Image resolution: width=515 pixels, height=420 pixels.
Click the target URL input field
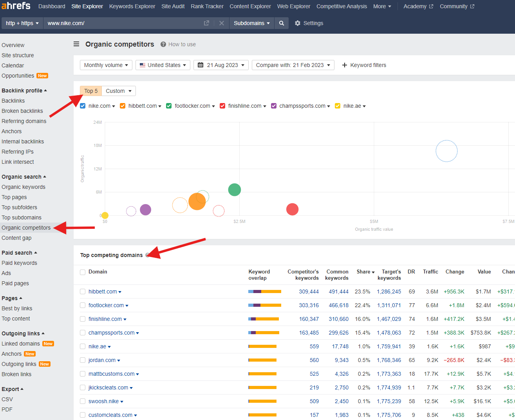117,23
